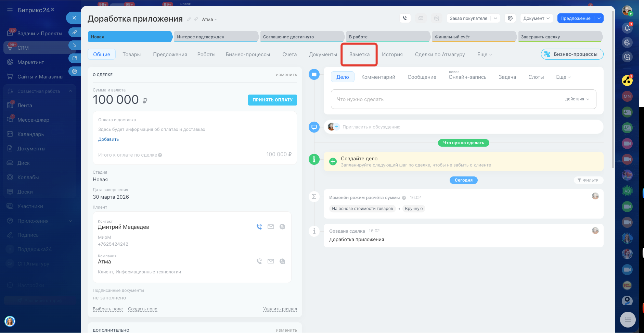Click the copy link icon on the panel edge

(75, 32)
